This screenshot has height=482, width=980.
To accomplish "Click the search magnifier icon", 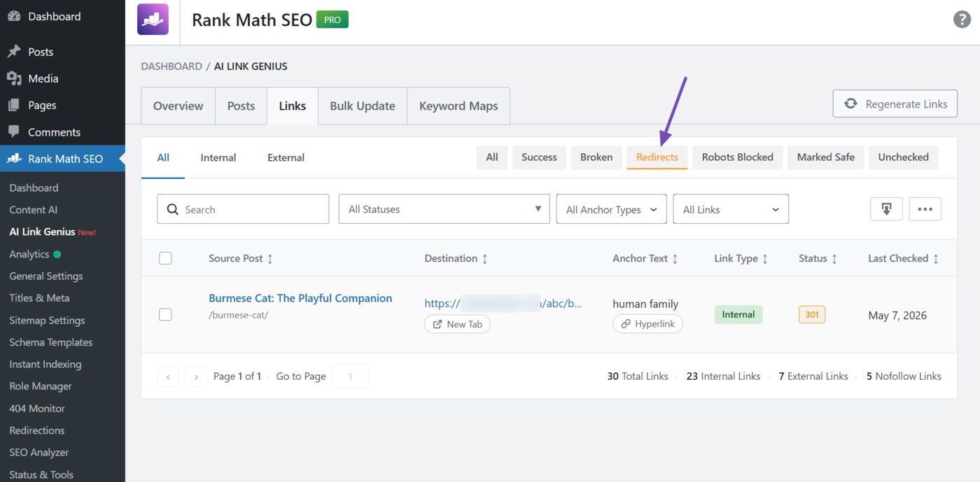I will click(x=172, y=209).
